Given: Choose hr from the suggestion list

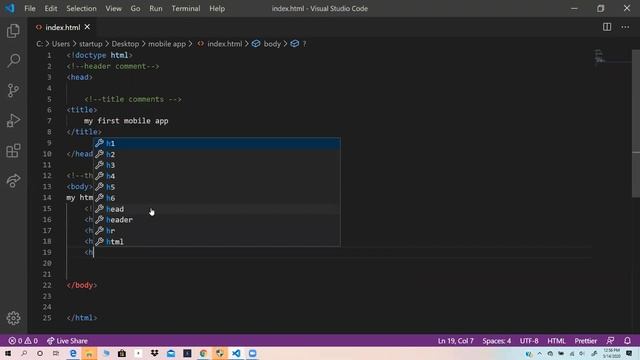Looking at the screenshot, I should [217, 231].
